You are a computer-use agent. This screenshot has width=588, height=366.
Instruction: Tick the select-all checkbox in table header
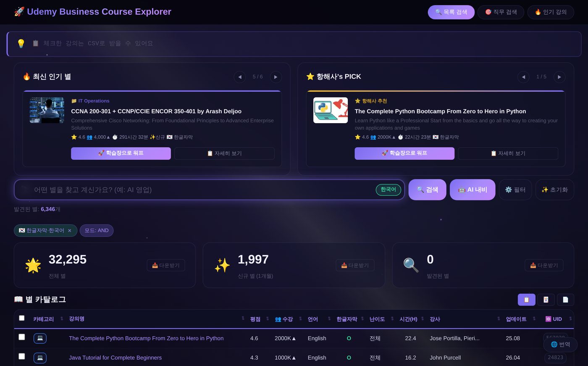tap(22, 318)
